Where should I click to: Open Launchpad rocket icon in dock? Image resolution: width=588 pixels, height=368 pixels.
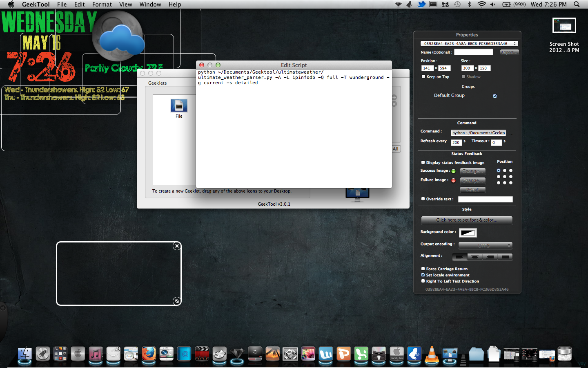click(43, 354)
